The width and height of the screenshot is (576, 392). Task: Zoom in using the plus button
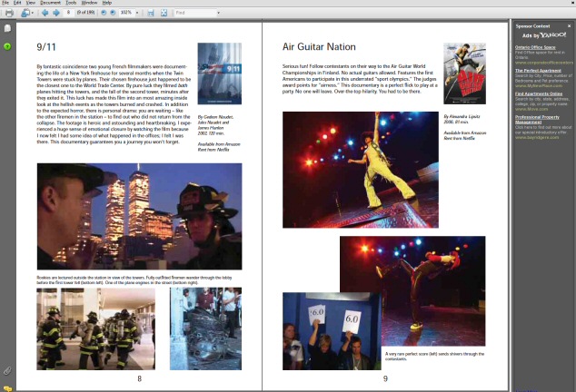[113, 13]
